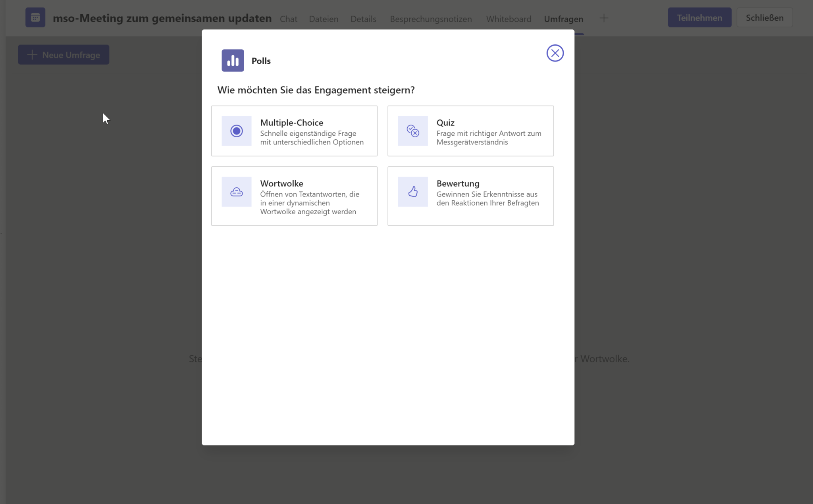Click the Wortwolke cloud icon
The height and width of the screenshot is (504, 813).
pos(237,192)
